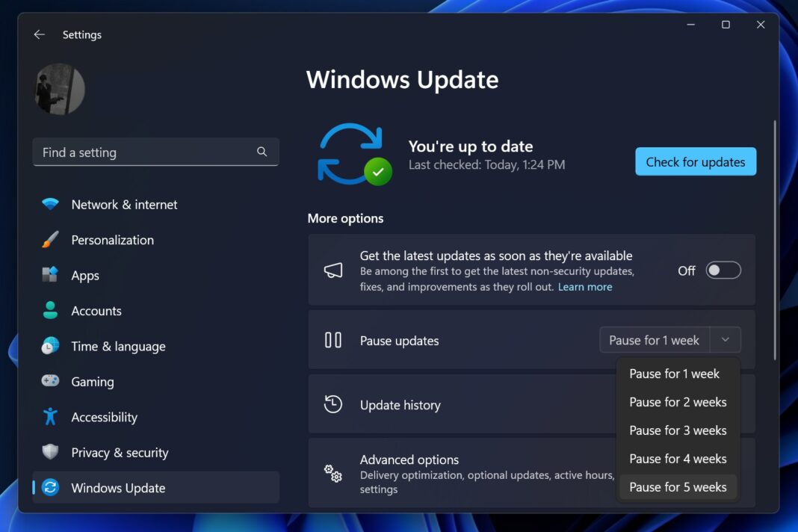Click the large update status sync icon
798x532 pixels.
[x=355, y=154]
